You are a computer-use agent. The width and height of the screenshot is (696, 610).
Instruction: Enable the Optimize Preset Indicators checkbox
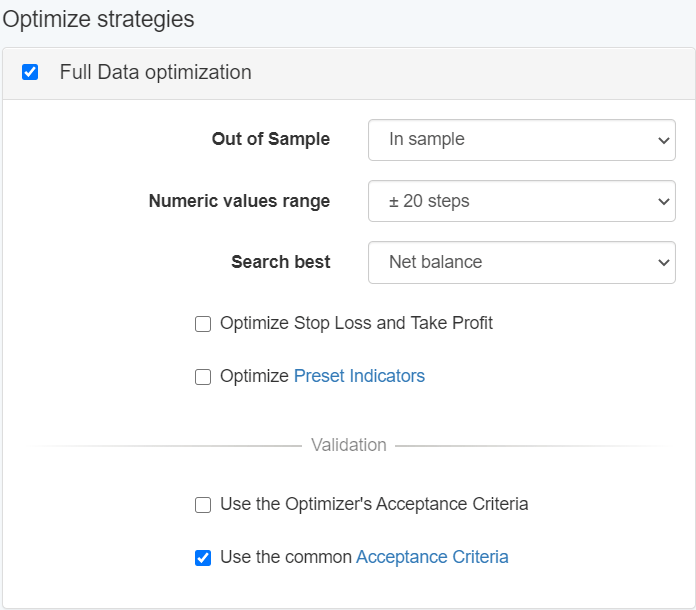203,377
